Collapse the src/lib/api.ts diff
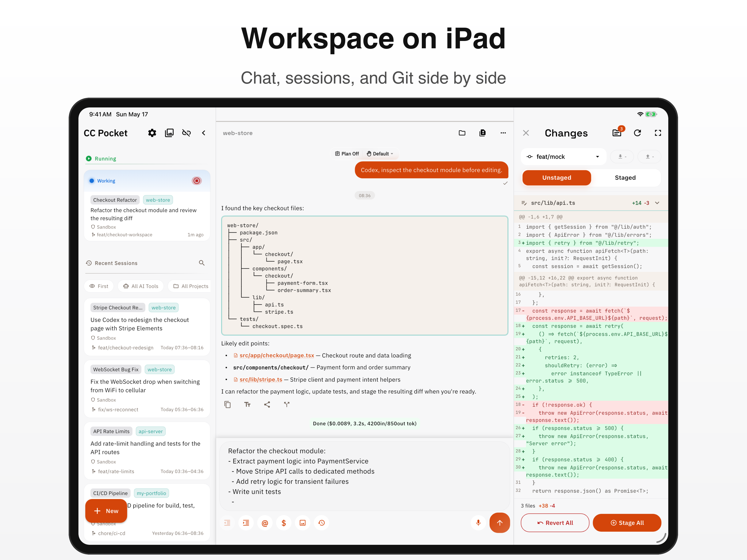The height and width of the screenshot is (560, 747). click(657, 203)
